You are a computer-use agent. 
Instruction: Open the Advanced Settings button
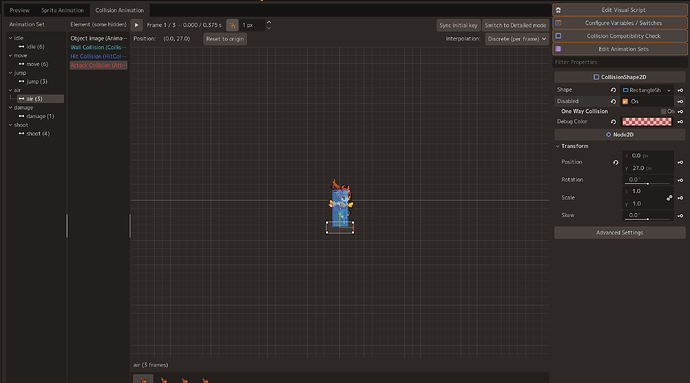point(620,232)
